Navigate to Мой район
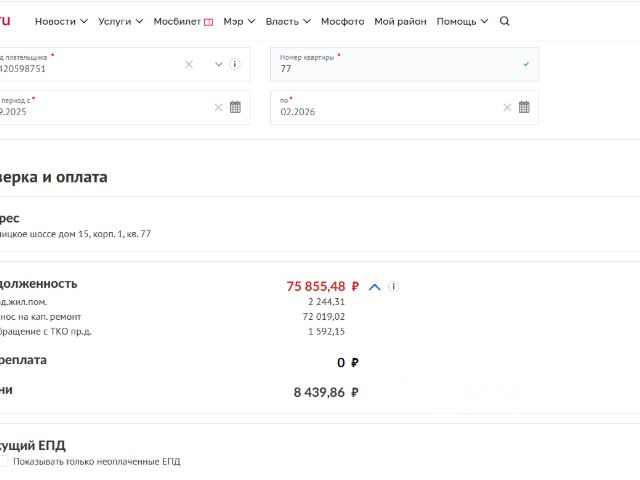 (400, 21)
